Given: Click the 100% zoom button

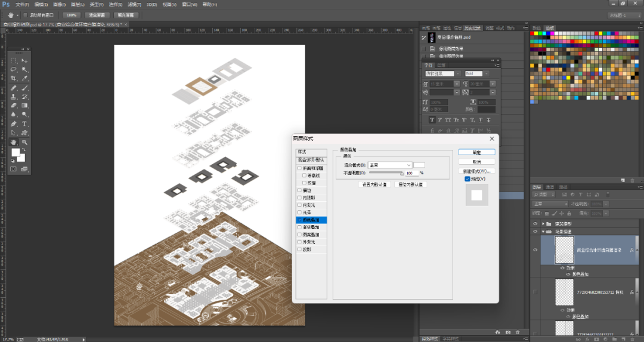Looking at the screenshot, I should coord(72,15).
